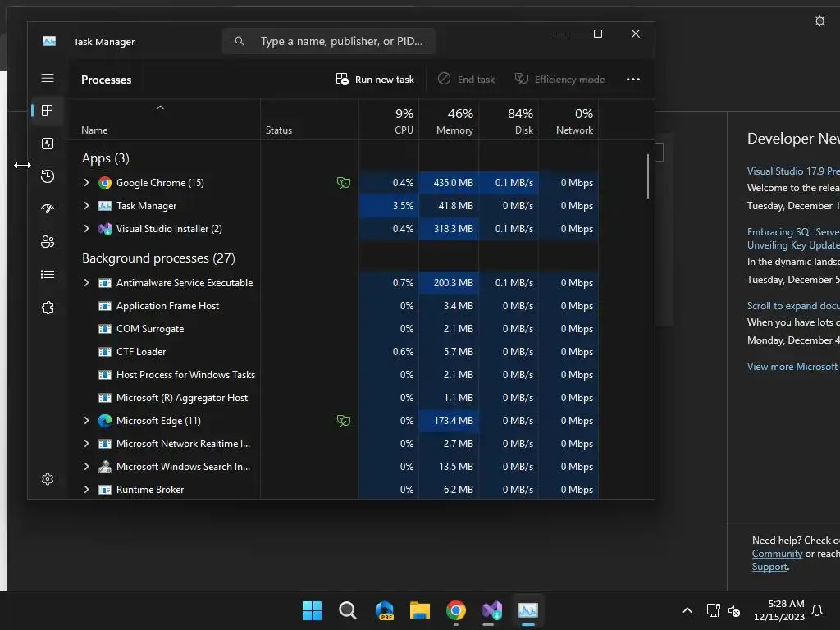Open Microsoft Edge Preview from taskbar

coord(384,610)
